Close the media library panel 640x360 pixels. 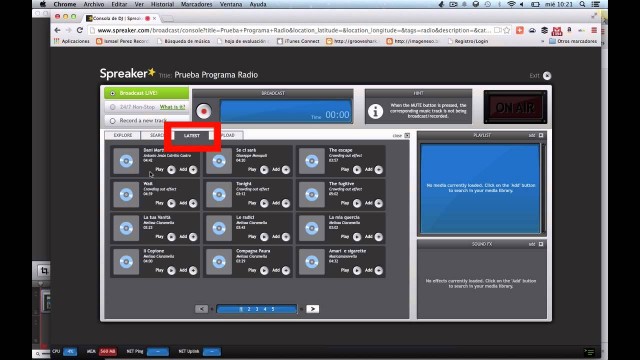point(407,136)
